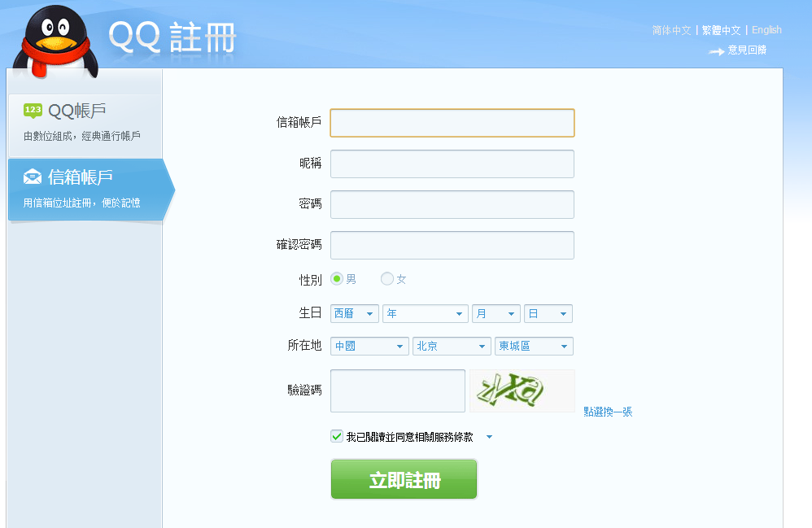Viewport: 812px width, 528px height.
Task: Open the 東城區 district dropdown
Action: point(534,347)
